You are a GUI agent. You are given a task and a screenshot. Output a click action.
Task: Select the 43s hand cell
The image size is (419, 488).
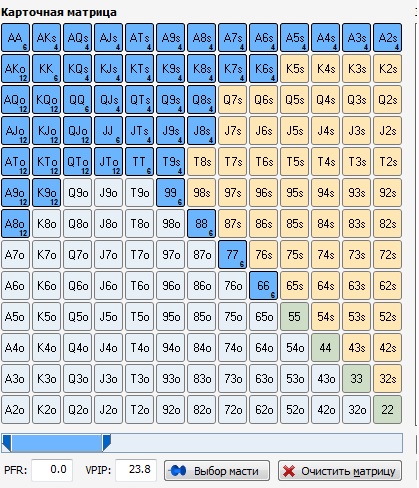356,348
